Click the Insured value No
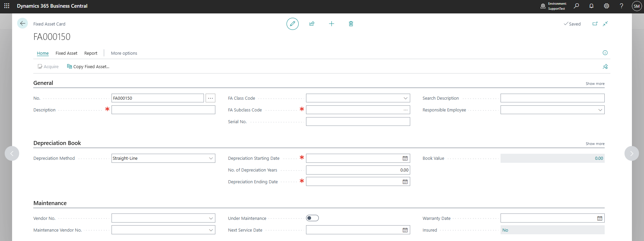This screenshot has height=241, width=644. pyautogui.click(x=505, y=230)
